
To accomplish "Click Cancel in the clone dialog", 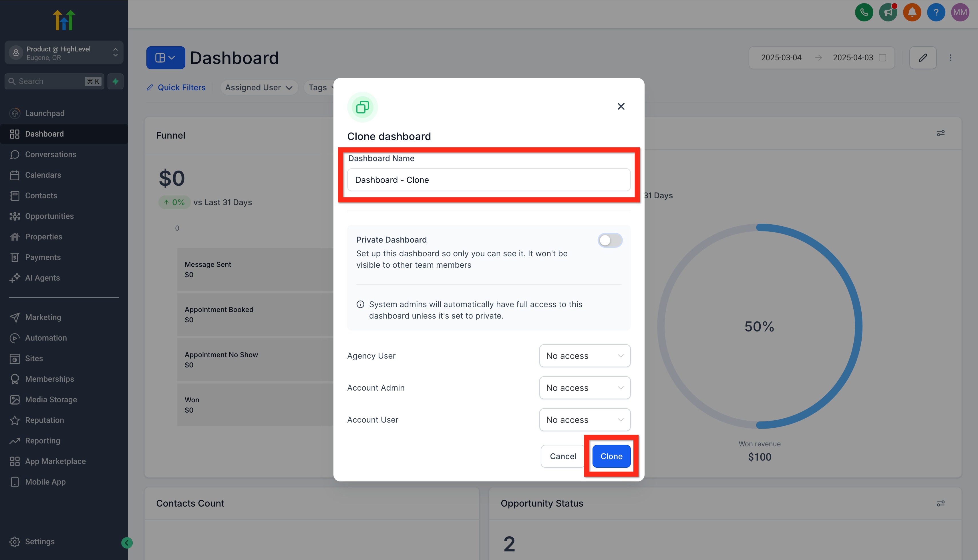I will [x=563, y=456].
